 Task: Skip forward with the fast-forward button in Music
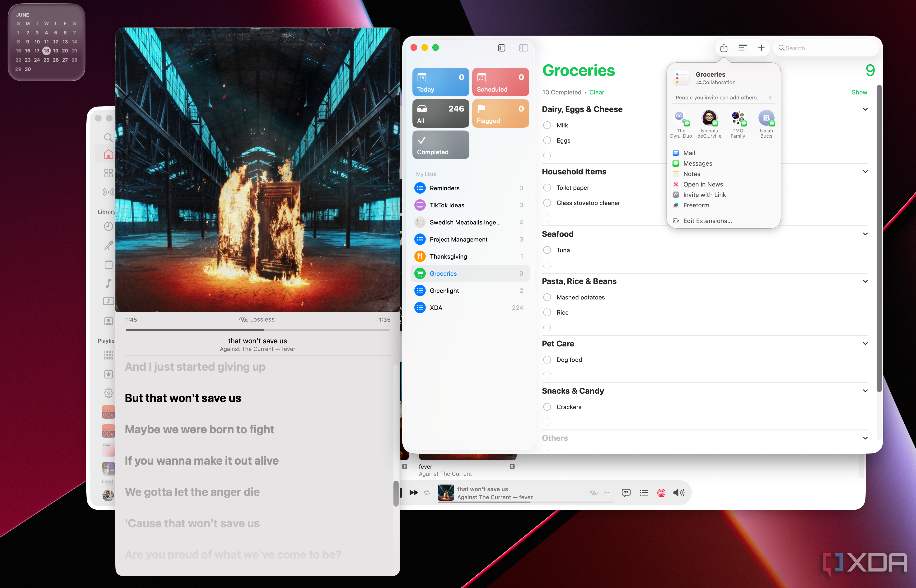click(414, 493)
